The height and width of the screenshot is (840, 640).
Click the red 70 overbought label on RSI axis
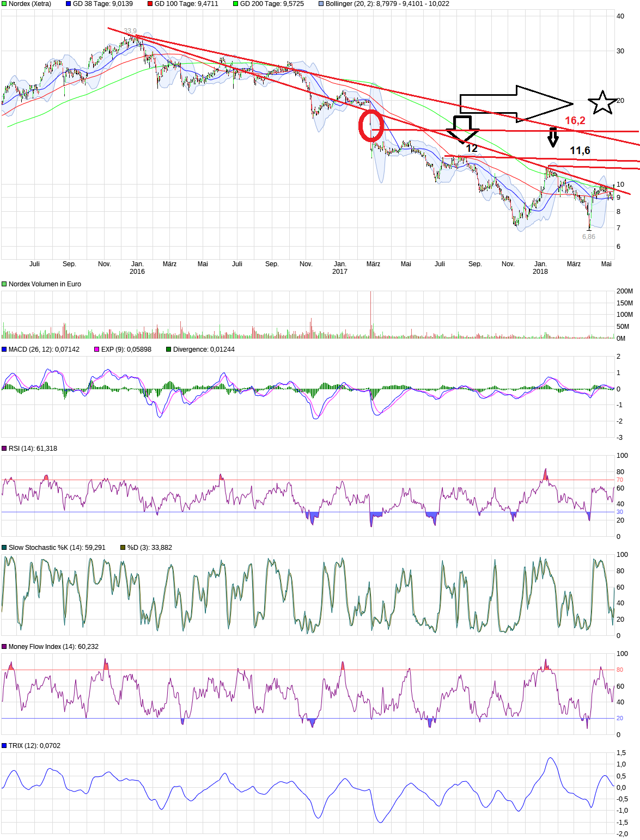click(x=620, y=480)
